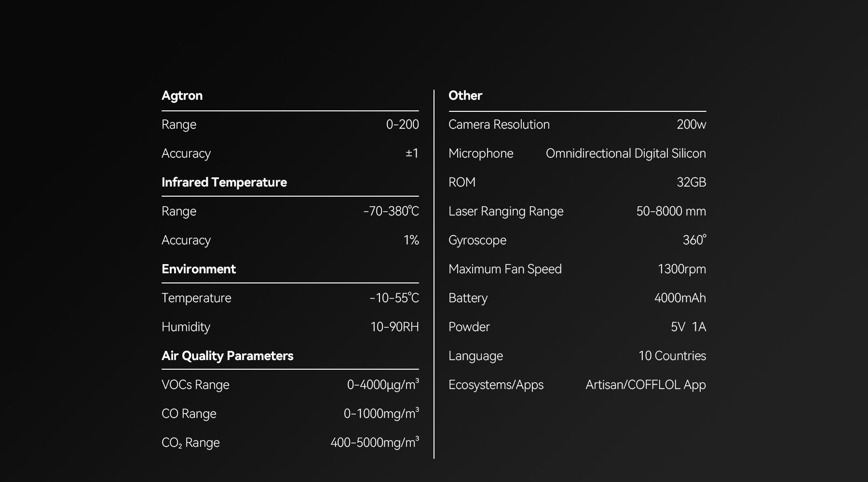The width and height of the screenshot is (868, 482).
Task: Select the Infrared Temperature heading
Action: tap(224, 182)
